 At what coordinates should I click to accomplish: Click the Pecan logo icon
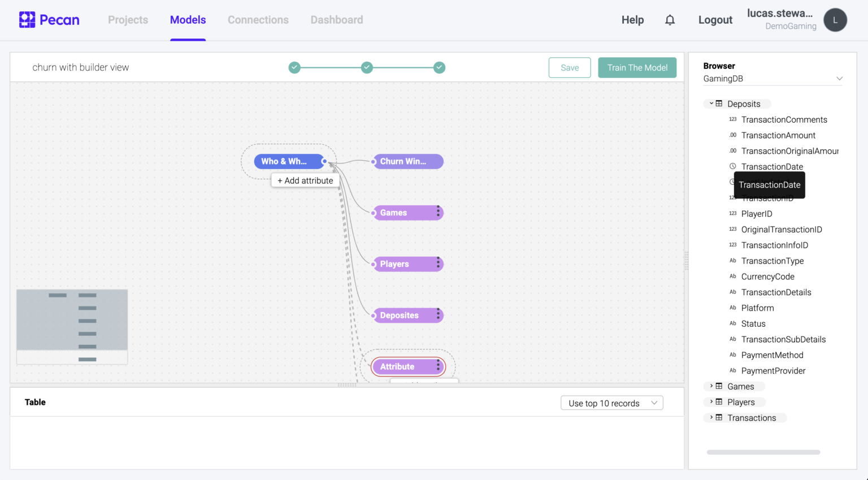[x=27, y=20]
